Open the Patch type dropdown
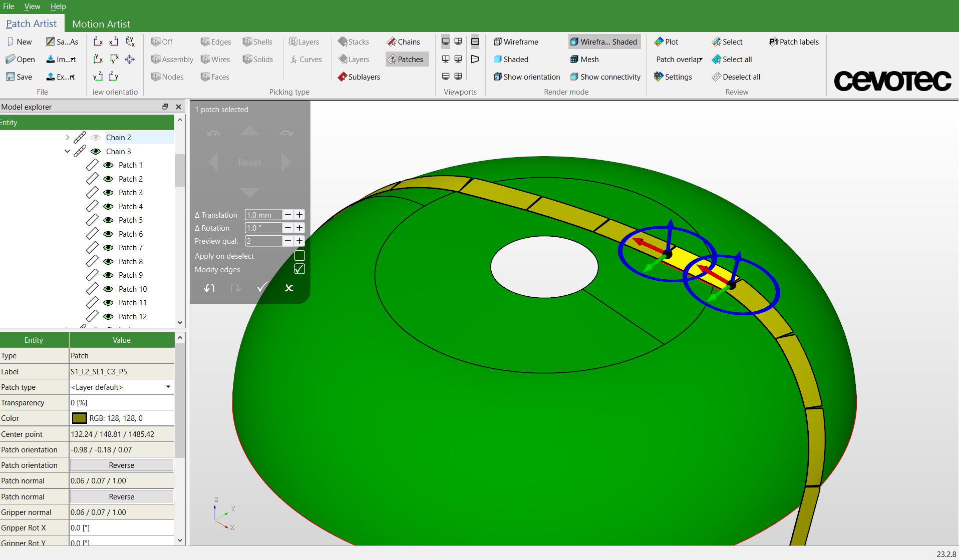Image resolution: width=959 pixels, height=560 pixels. click(x=168, y=387)
